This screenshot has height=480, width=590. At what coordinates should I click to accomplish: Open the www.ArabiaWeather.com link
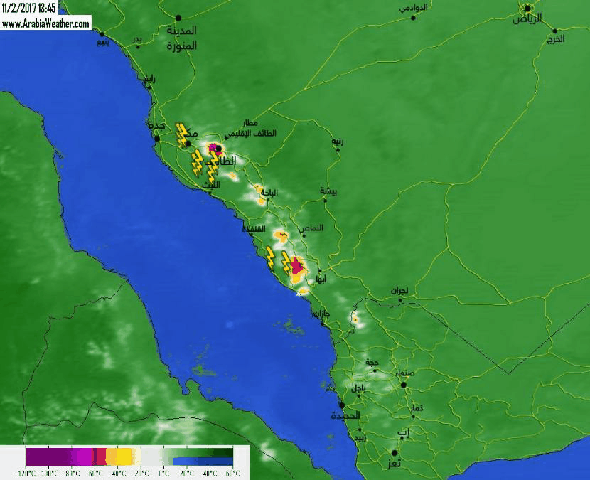click(x=46, y=24)
